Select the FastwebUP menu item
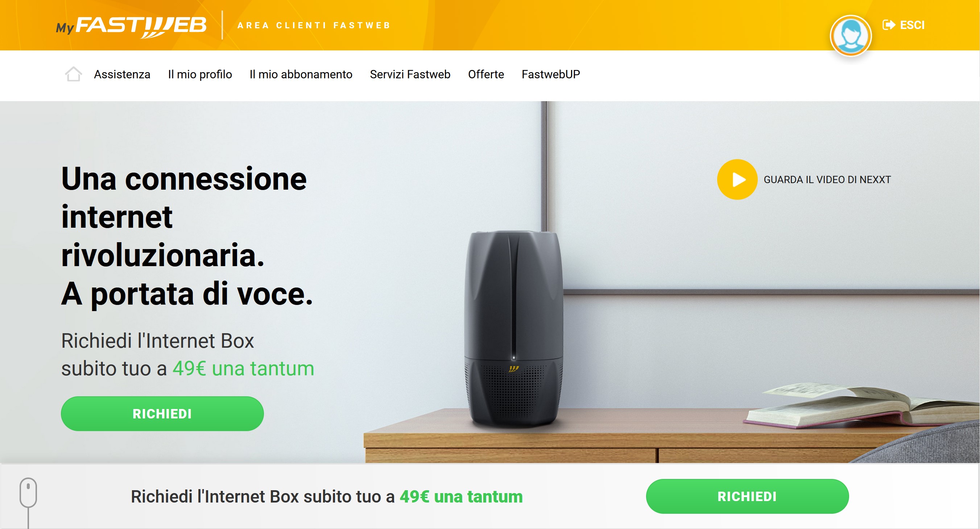This screenshot has height=529, width=980. 550,74
